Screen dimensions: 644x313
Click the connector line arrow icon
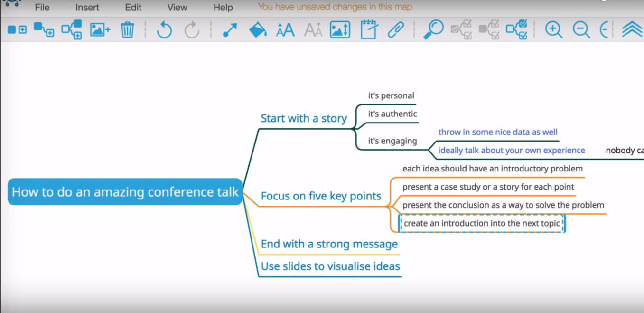point(230,30)
